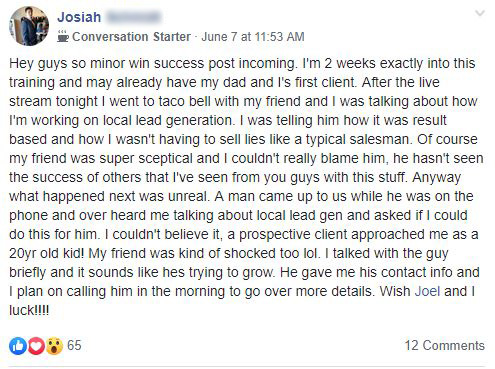Click the phrase 'what happened next was unreal'
The image size is (495, 369).
click(109, 196)
